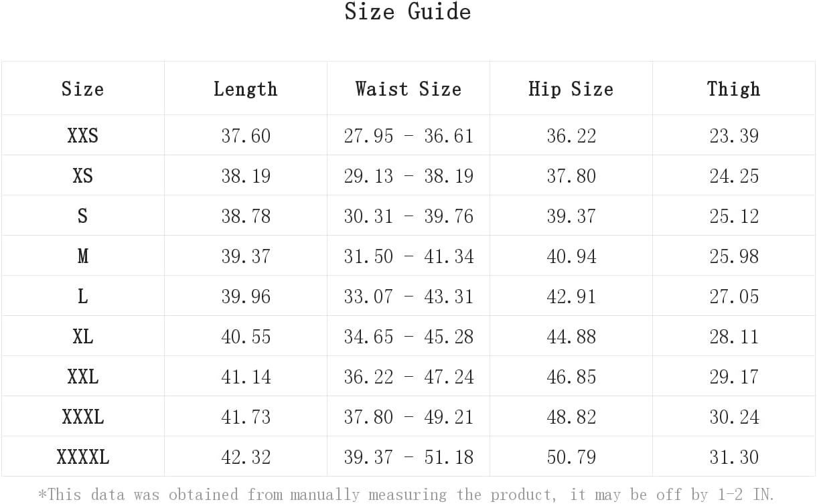Select the Waist Size column header

pos(408,89)
